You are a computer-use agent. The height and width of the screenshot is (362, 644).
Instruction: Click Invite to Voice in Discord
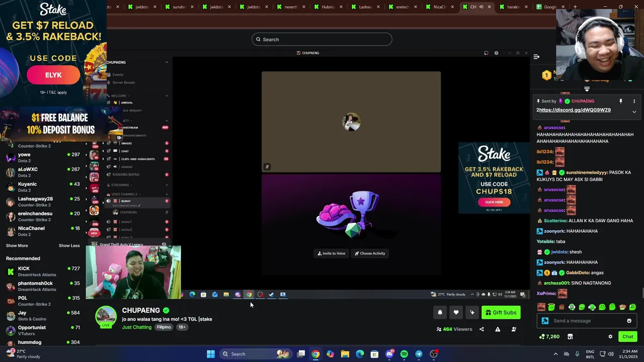332,253
